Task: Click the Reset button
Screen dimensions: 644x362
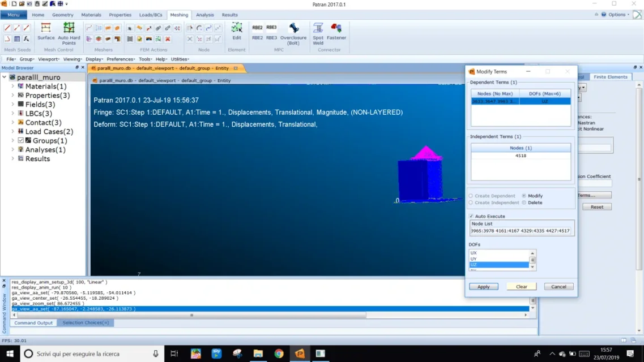Action: (x=597, y=207)
